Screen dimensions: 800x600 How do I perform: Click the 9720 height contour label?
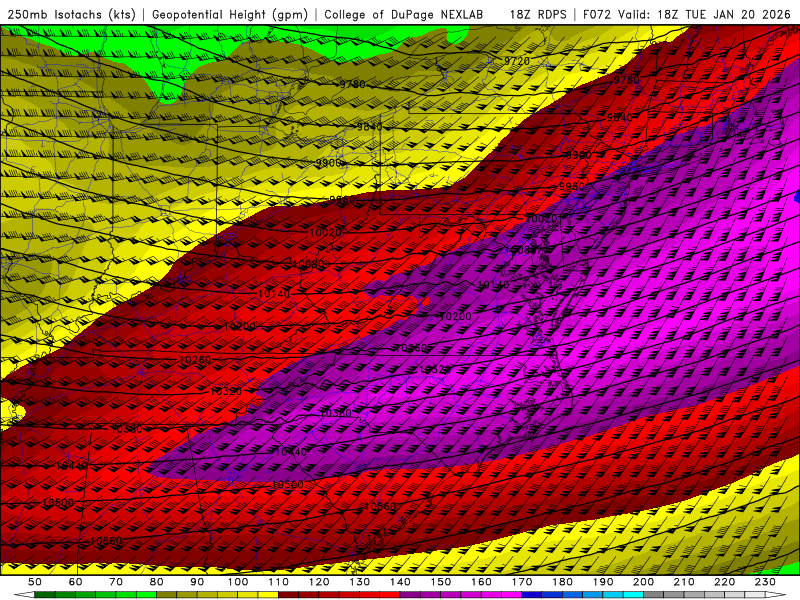click(517, 61)
